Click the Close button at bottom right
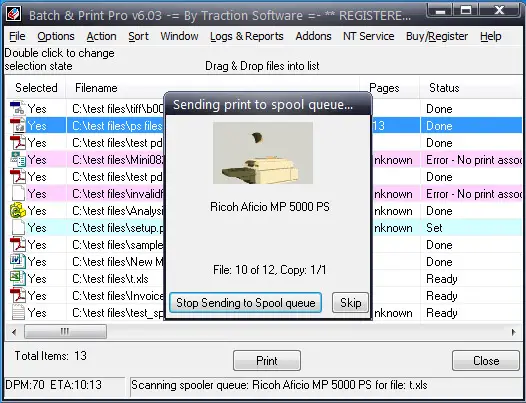526x403 pixels. (486, 361)
